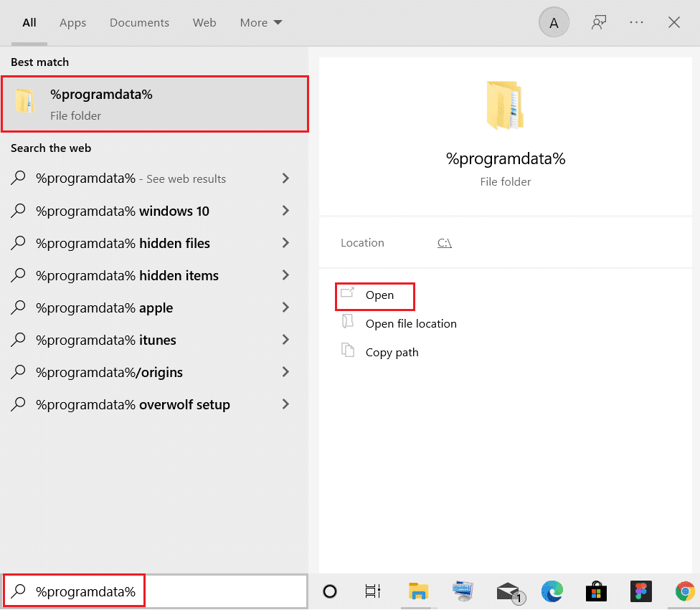Click the Copy path icon

[347, 350]
